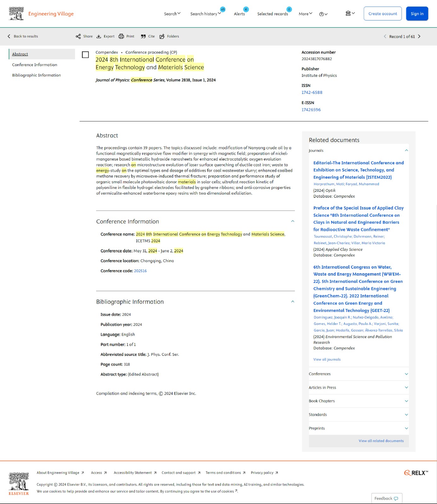
Task: Click the Selected records count badge
Action: coord(289,9)
